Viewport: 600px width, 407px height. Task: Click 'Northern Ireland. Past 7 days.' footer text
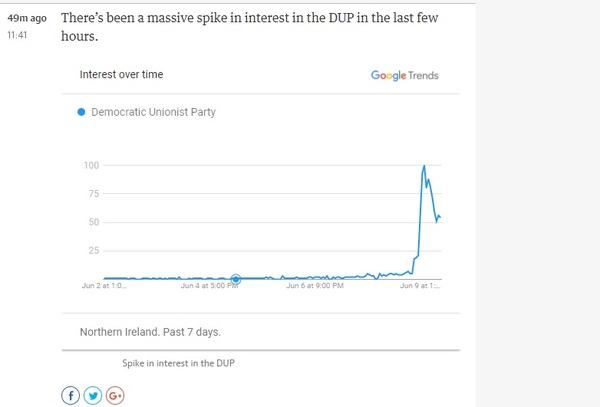150,331
